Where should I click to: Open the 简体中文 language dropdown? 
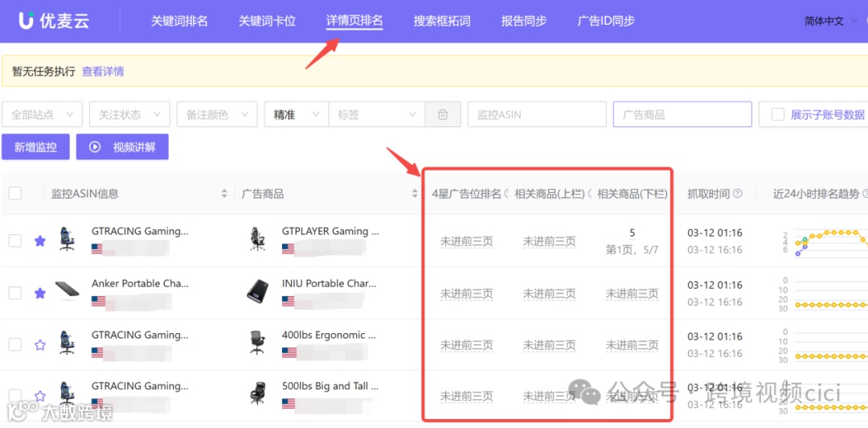pyautogui.click(x=829, y=21)
